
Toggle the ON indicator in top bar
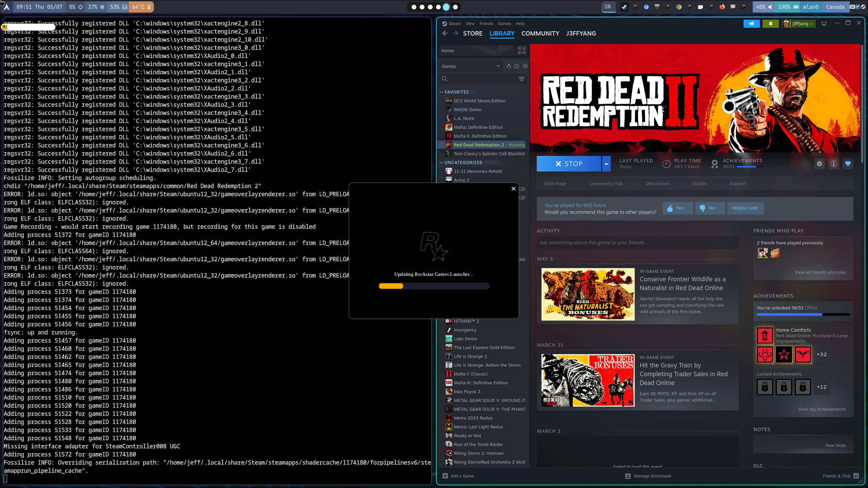608,7
